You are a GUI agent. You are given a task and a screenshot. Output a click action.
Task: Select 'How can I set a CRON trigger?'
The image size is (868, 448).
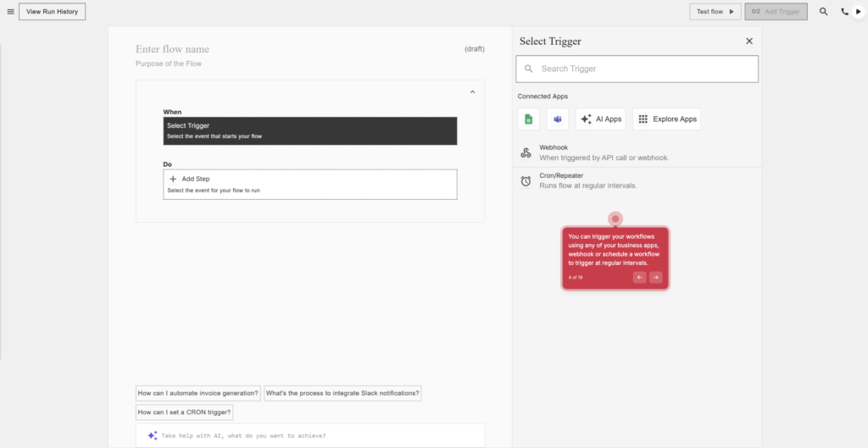coord(184,412)
